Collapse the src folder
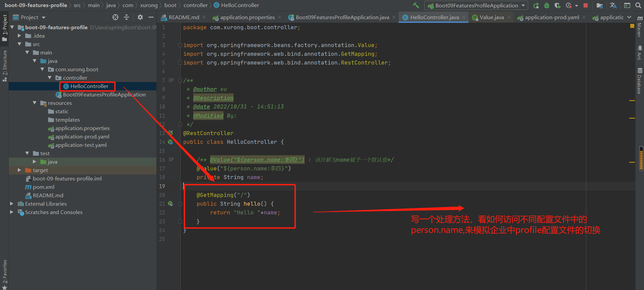 point(19,44)
